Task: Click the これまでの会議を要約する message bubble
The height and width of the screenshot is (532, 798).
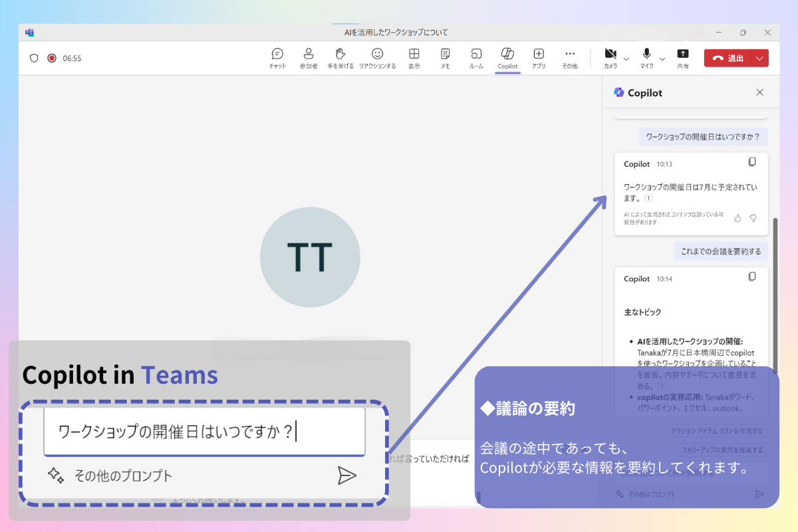Action: pos(721,251)
